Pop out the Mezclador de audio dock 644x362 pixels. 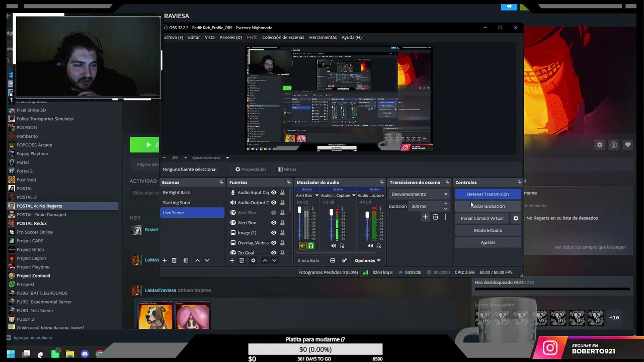381,183
